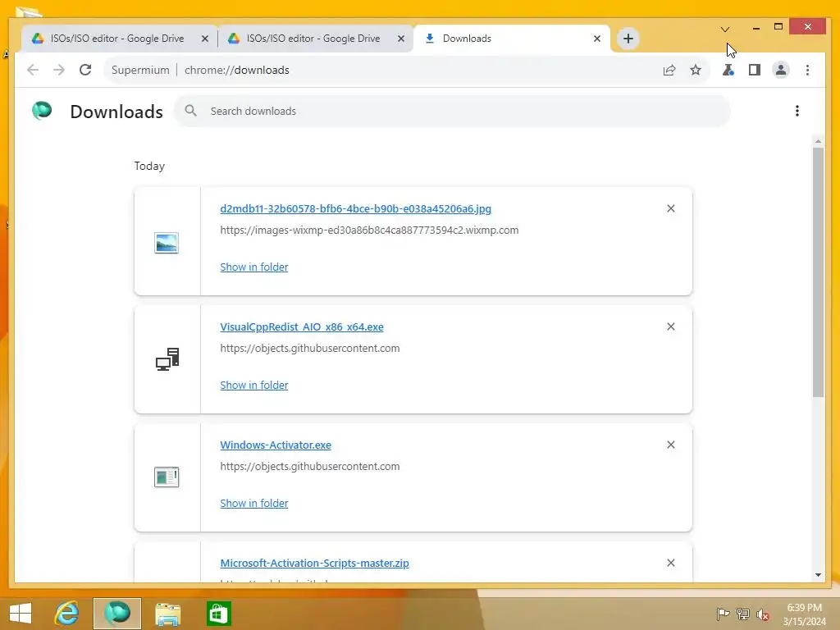Click the installer icon of VisualCppRedist download
840x630 pixels.
[167, 359]
